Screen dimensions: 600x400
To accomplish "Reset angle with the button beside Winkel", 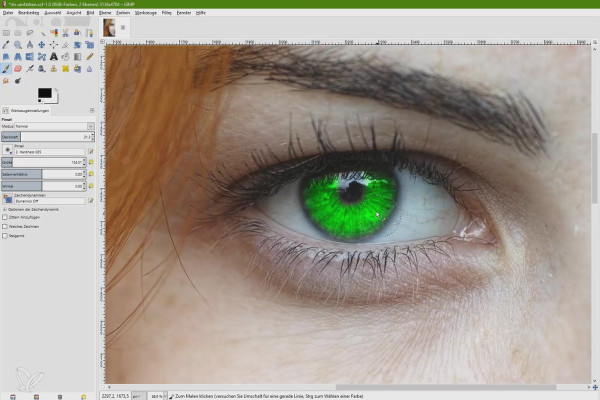I will pyautogui.click(x=91, y=186).
